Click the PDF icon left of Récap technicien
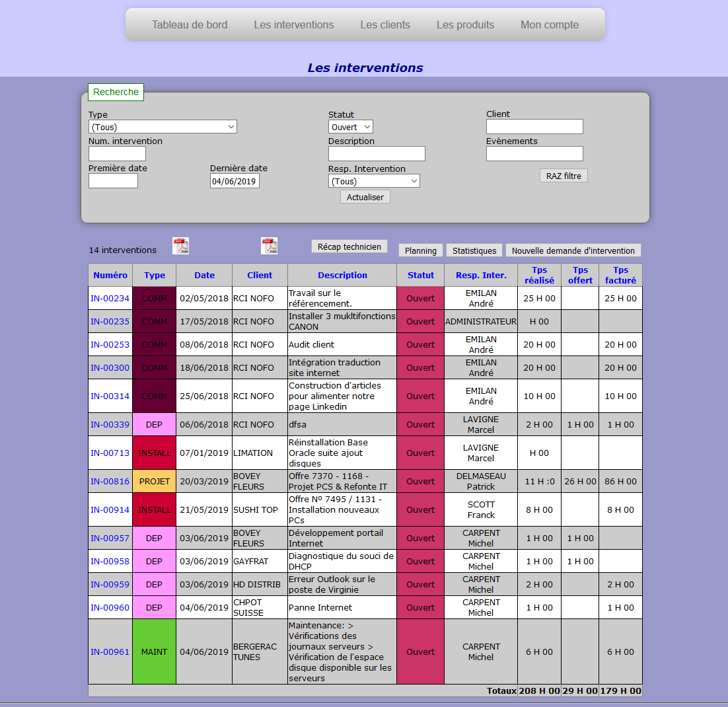 (x=270, y=246)
